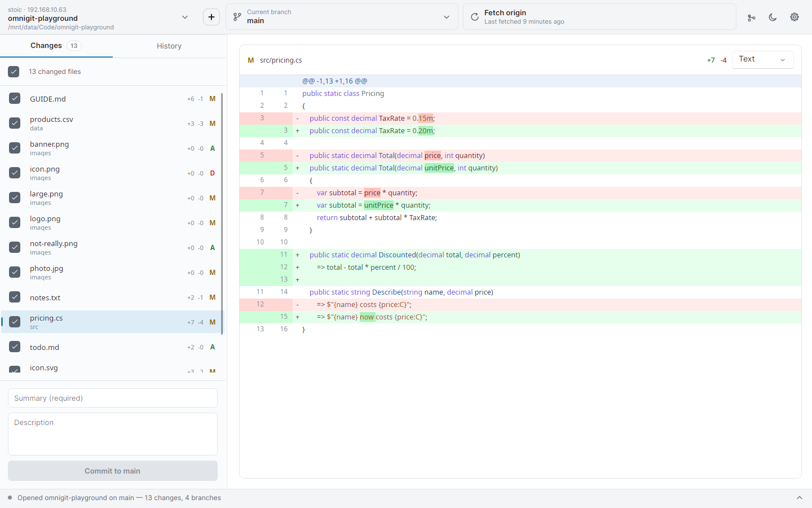
Task: Click removed line with TaxRate = 0.15m
Action: [520, 119]
